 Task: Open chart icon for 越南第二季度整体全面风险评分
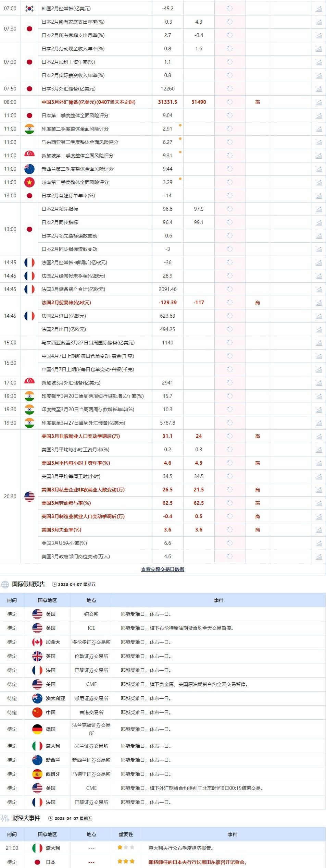point(318,182)
